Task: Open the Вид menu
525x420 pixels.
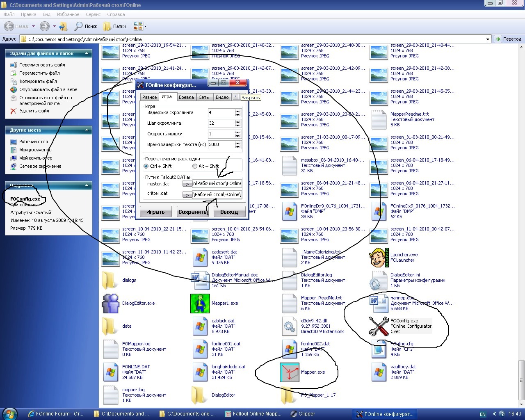Action: click(x=47, y=14)
